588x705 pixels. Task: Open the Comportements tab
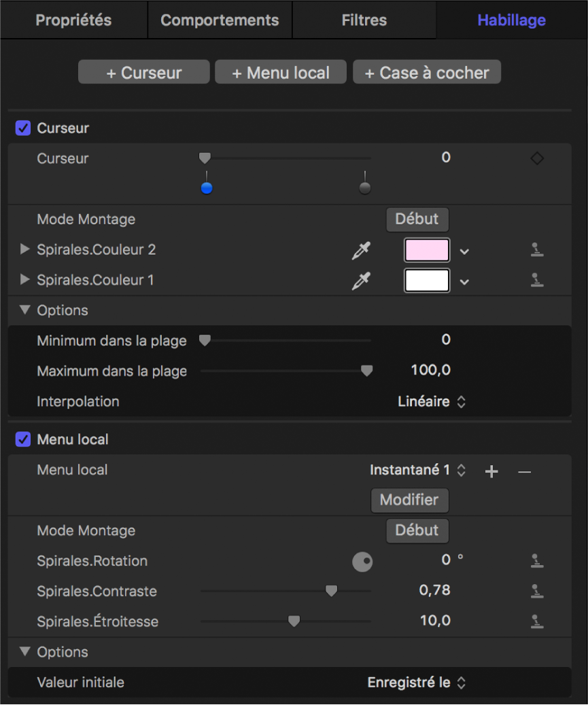tap(220, 20)
